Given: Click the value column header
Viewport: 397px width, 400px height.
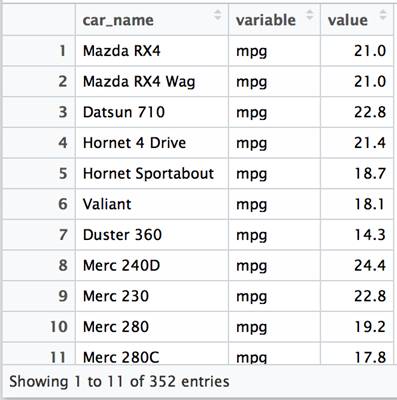Looking at the screenshot, I should pyautogui.click(x=357, y=20).
